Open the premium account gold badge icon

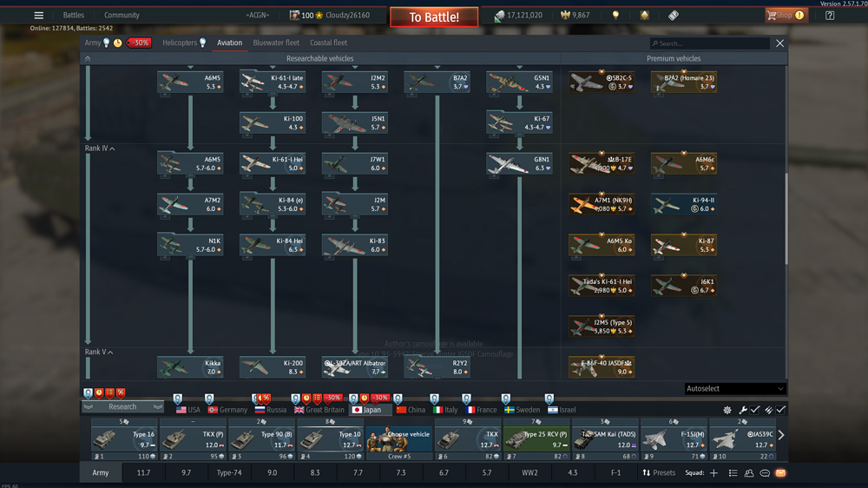(x=644, y=16)
